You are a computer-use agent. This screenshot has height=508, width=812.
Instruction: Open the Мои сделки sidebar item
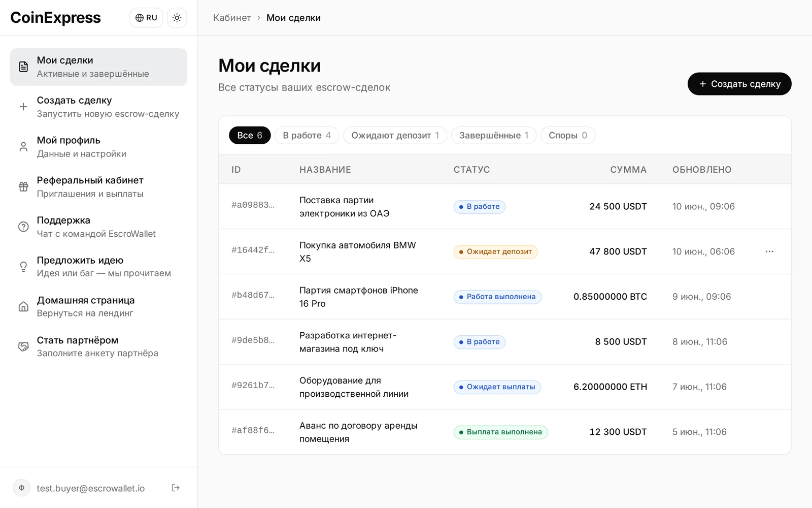98,67
